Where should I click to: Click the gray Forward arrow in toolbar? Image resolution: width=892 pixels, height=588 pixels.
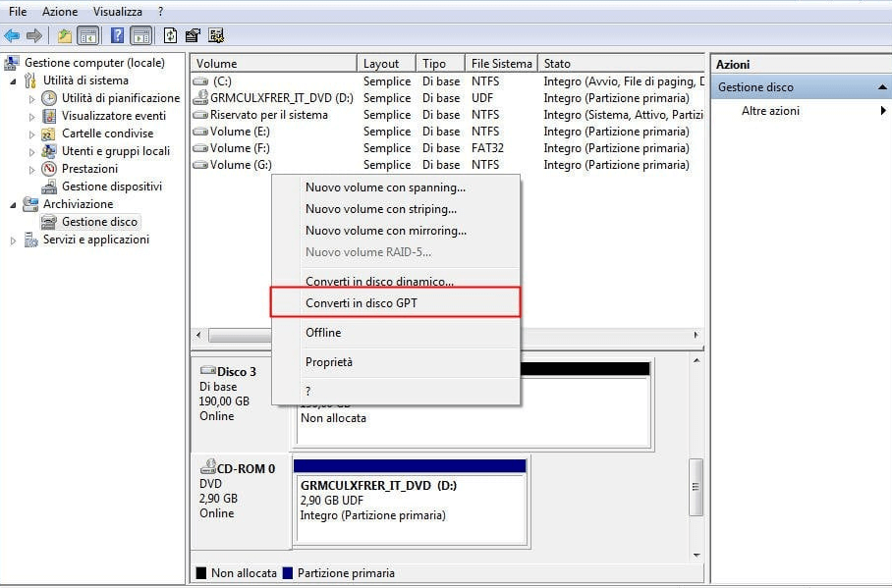[34, 35]
